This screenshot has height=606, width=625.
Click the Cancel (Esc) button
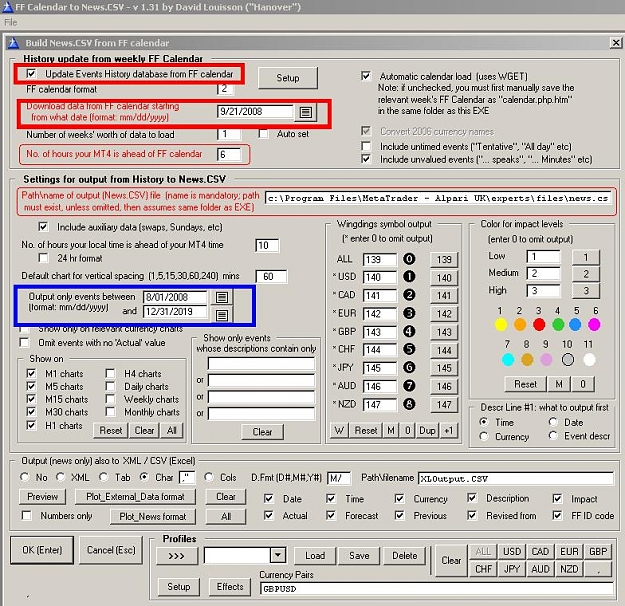pos(111,550)
